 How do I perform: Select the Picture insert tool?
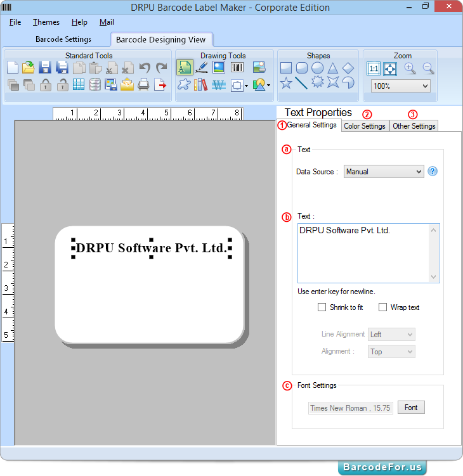coord(219,67)
